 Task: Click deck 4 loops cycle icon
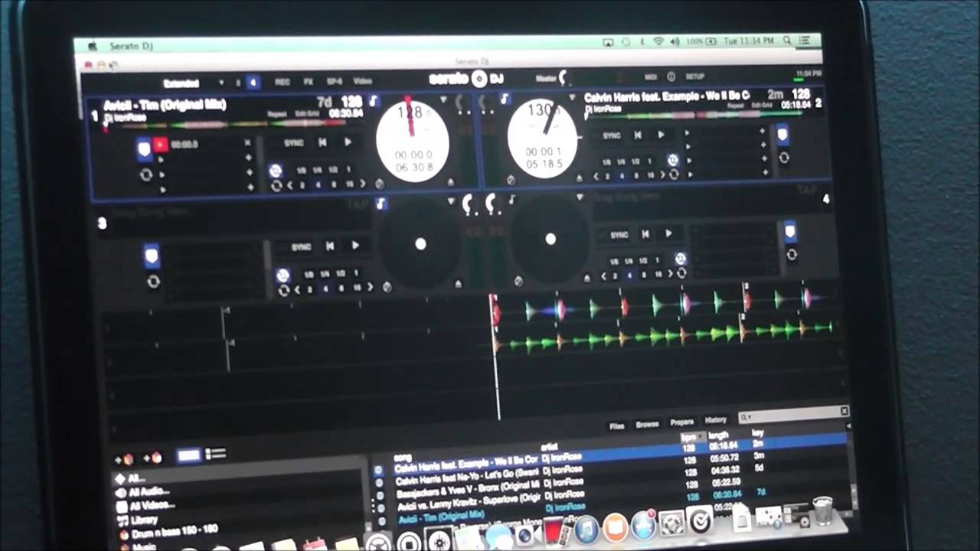[792, 255]
